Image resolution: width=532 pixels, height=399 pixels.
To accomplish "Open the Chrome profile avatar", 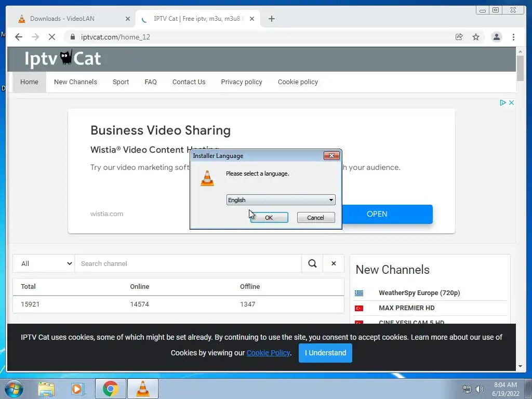I will pos(496,37).
